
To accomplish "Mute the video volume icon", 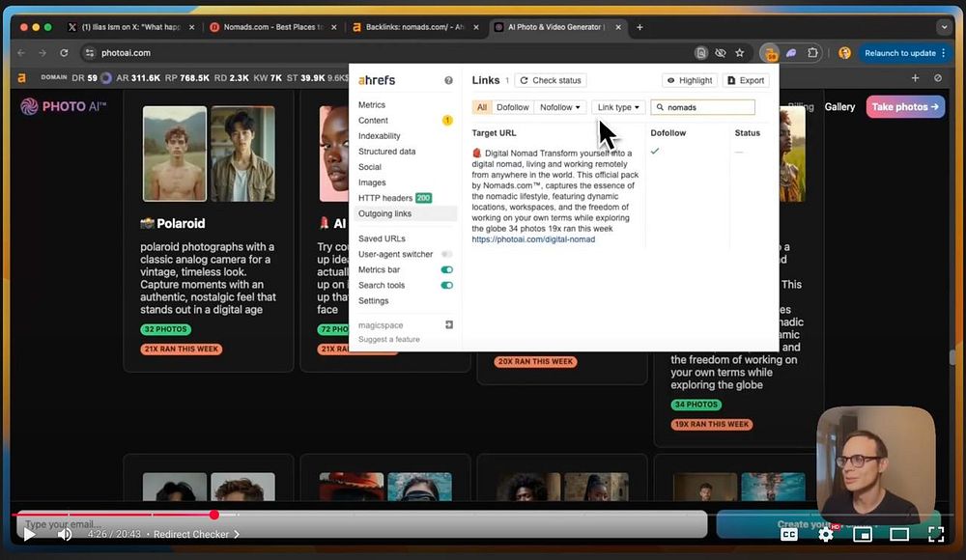I will pyautogui.click(x=64, y=534).
